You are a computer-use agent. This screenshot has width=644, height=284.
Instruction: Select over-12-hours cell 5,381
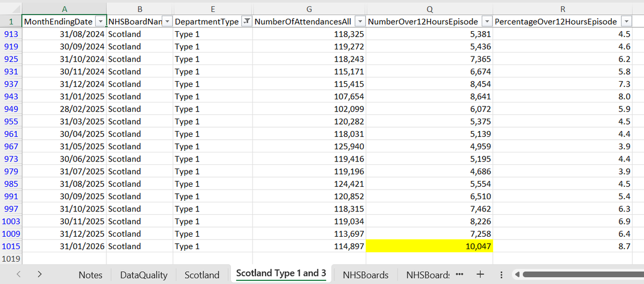tap(429, 34)
